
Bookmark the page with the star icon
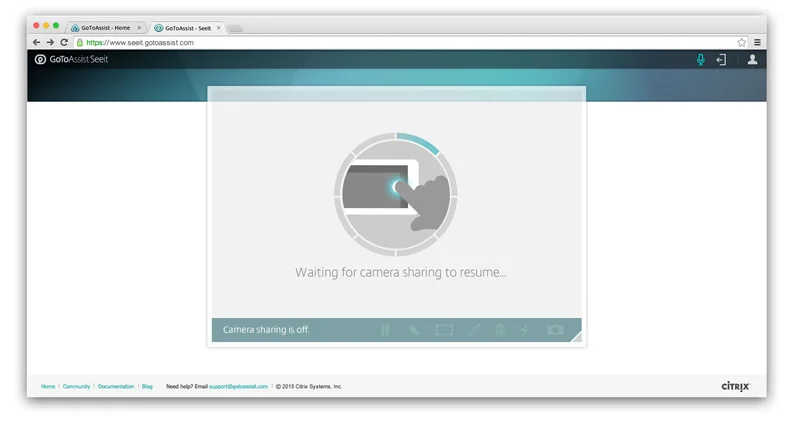pyautogui.click(x=741, y=42)
